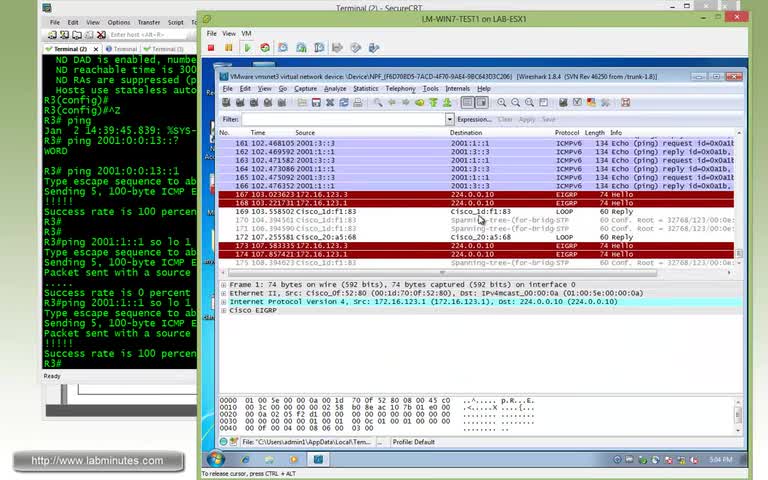Image resolution: width=768 pixels, height=480 pixels.
Task: Open the filter history dropdown
Action: [x=449, y=119]
